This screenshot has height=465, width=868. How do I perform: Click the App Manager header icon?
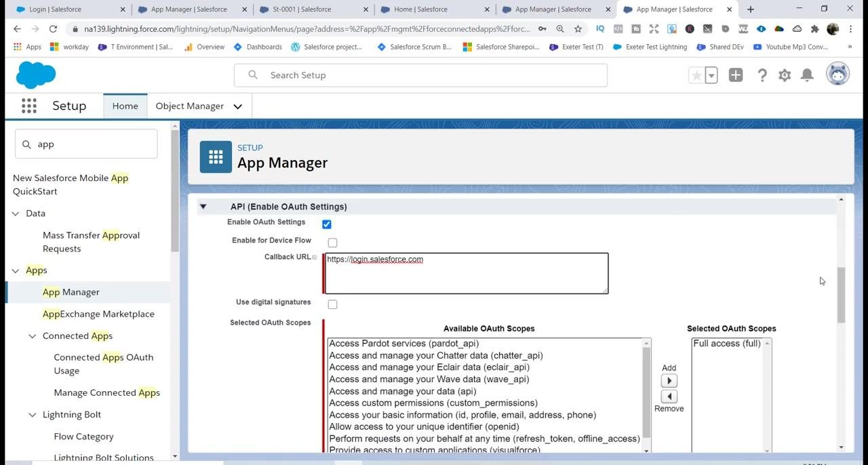tap(216, 157)
